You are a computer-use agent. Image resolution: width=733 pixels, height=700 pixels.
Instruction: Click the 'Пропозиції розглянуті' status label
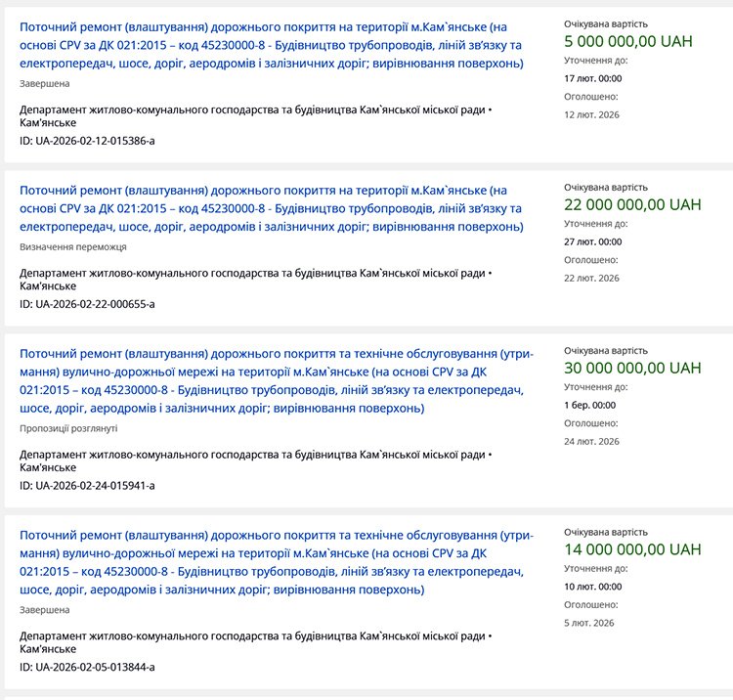click(68, 428)
